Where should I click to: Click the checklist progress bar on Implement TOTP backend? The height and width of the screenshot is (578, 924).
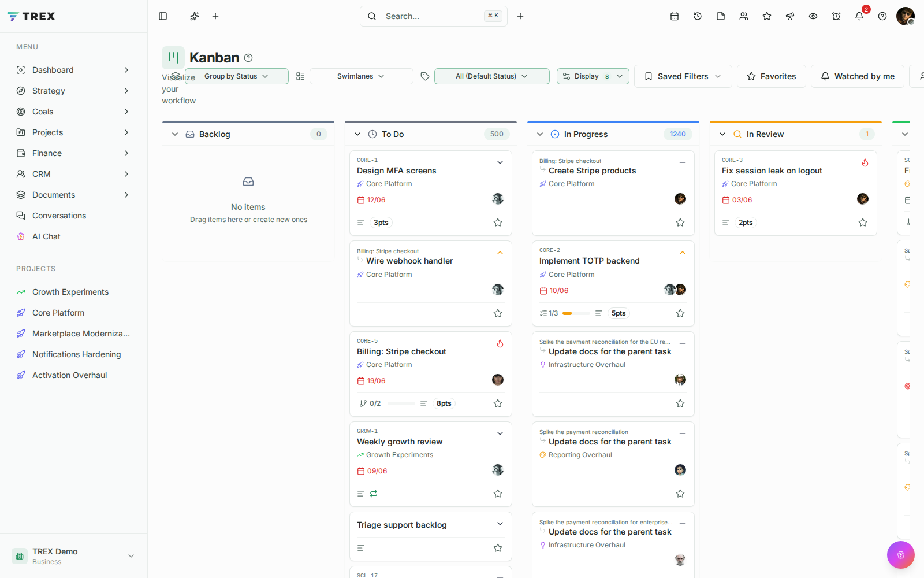pos(576,313)
